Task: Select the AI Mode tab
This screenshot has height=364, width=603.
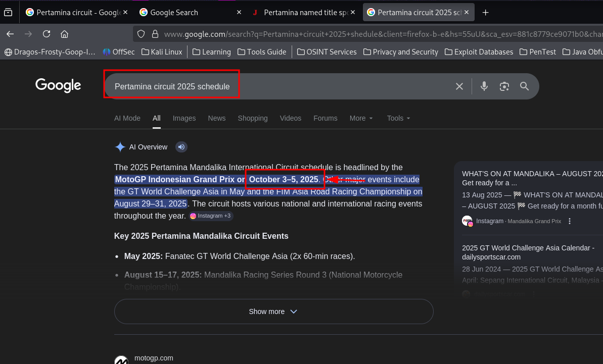Action: [127, 118]
